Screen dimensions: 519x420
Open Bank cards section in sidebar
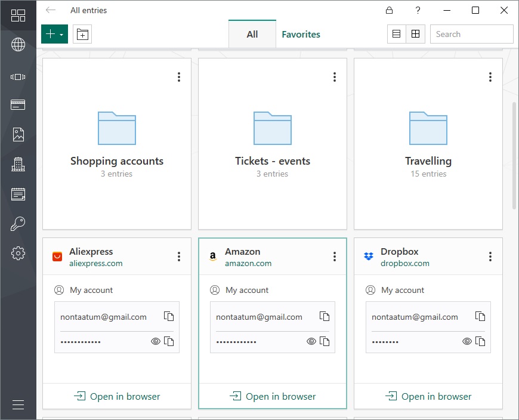click(x=18, y=105)
